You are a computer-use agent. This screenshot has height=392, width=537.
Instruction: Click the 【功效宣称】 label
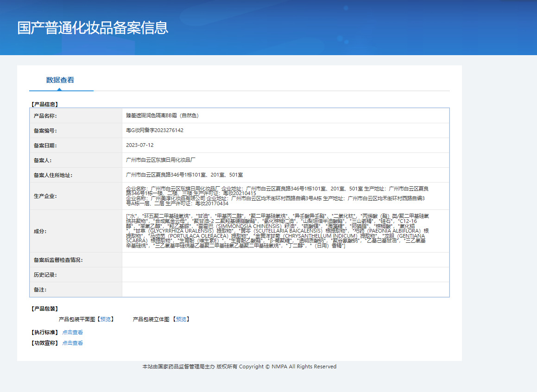pos(44,343)
